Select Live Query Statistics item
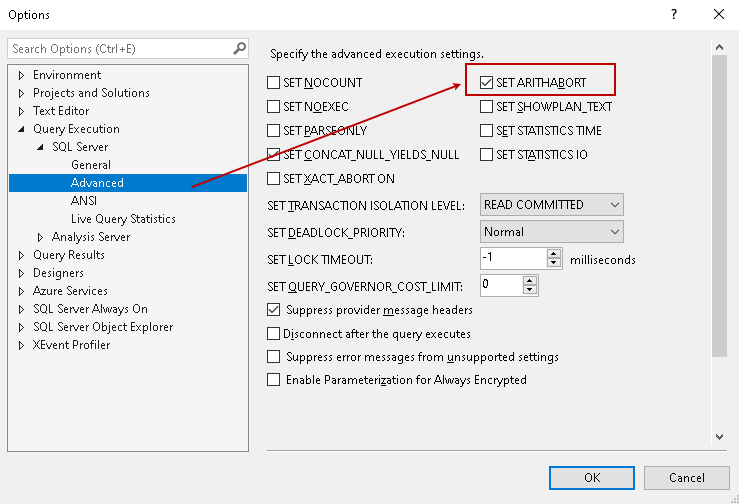739x504 pixels. coord(123,219)
